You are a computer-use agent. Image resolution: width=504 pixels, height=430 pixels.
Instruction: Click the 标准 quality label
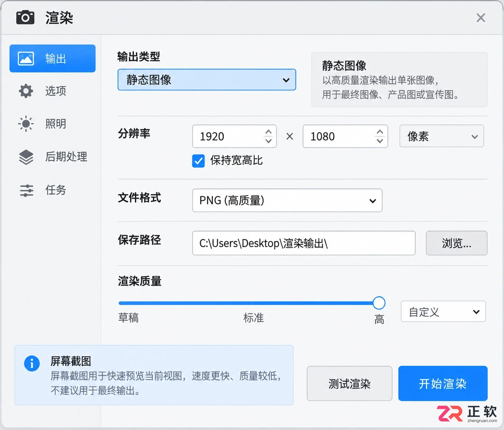click(253, 318)
